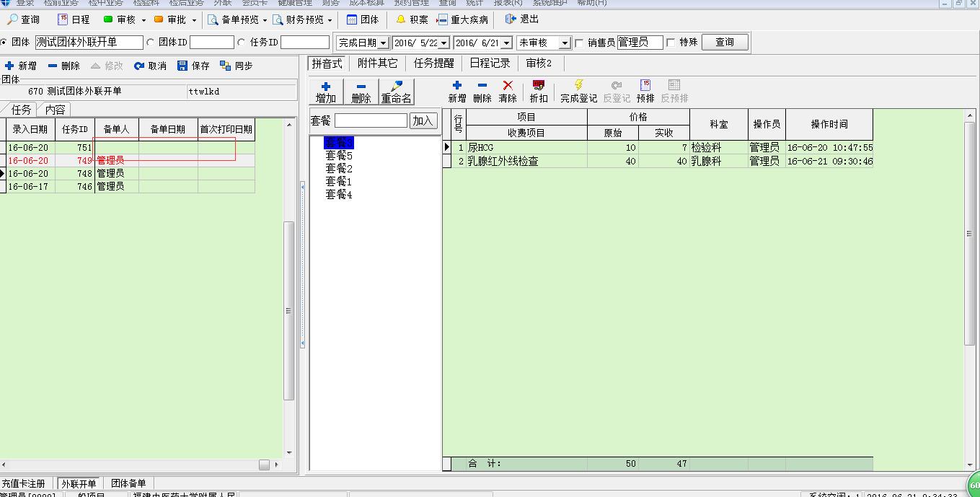The width and height of the screenshot is (980, 497).
Task: Click 增加 package plus icon
Action: tap(326, 87)
